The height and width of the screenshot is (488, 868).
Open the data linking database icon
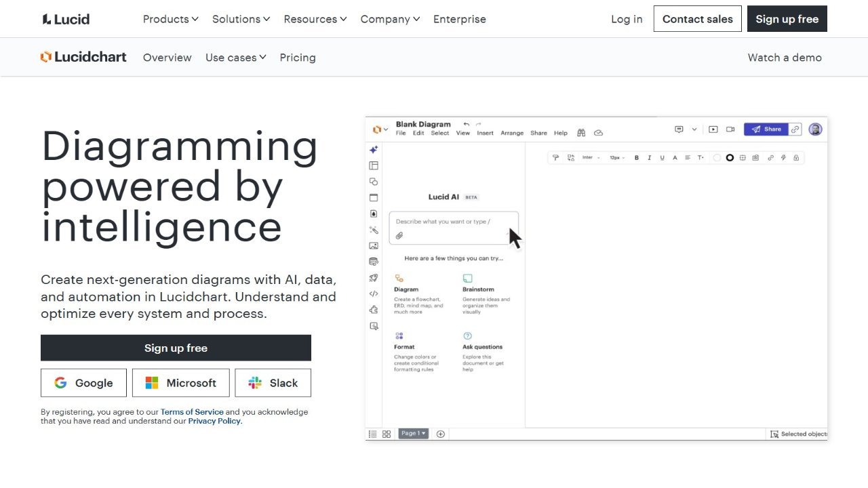(374, 262)
